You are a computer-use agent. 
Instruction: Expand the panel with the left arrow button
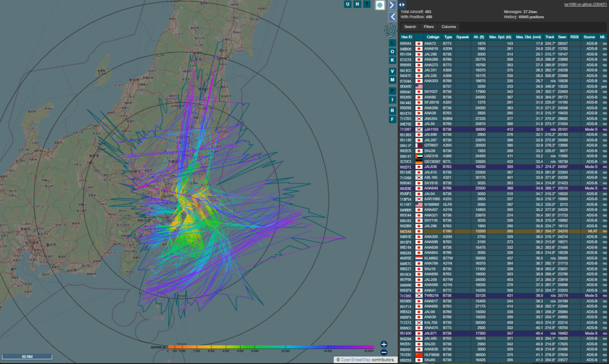click(x=391, y=17)
